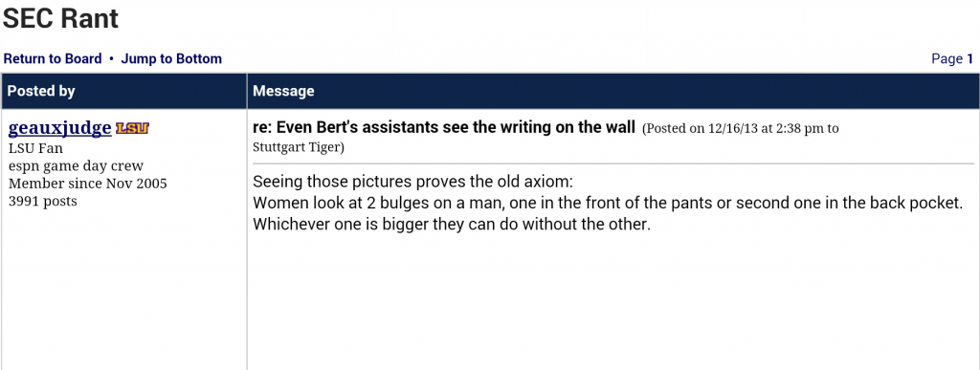Click the Stuttgart Tiger reply-to name
The height and width of the screenshot is (370, 980).
click(297, 147)
